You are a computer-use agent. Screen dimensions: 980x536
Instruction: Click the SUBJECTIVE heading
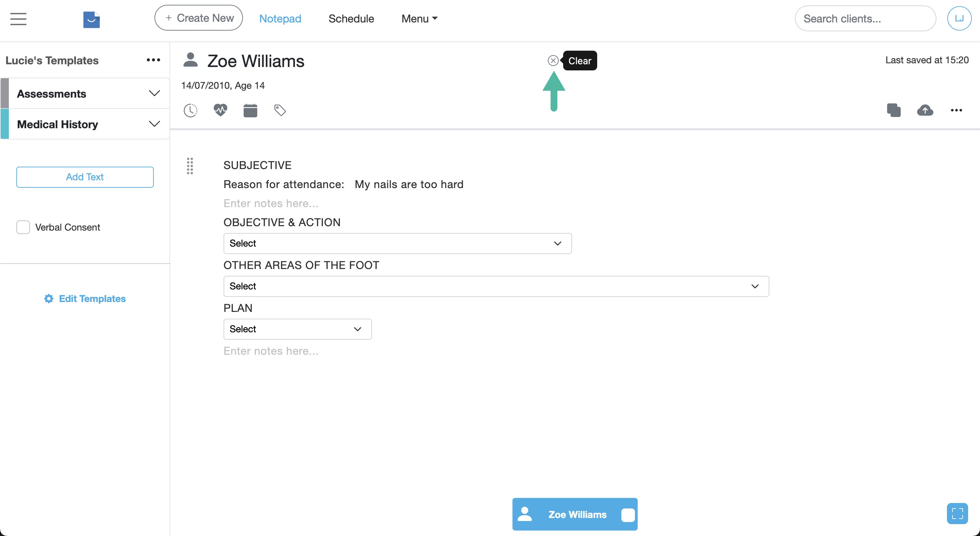pos(257,165)
